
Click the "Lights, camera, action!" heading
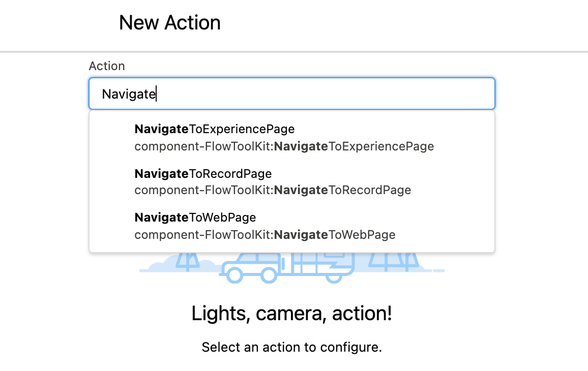[x=291, y=314]
